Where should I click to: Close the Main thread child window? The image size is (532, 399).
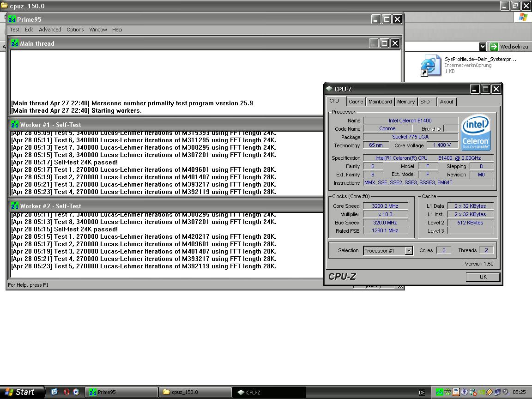395,43
